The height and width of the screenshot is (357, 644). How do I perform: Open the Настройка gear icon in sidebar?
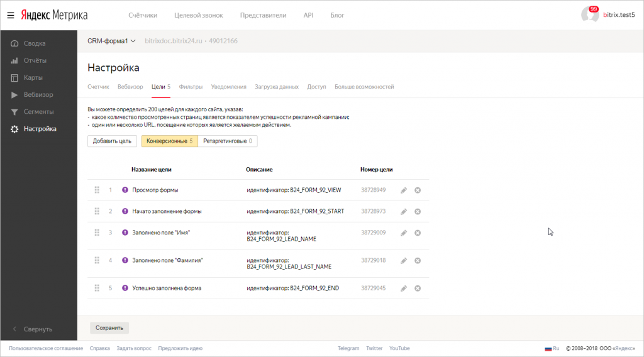coord(14,129)
